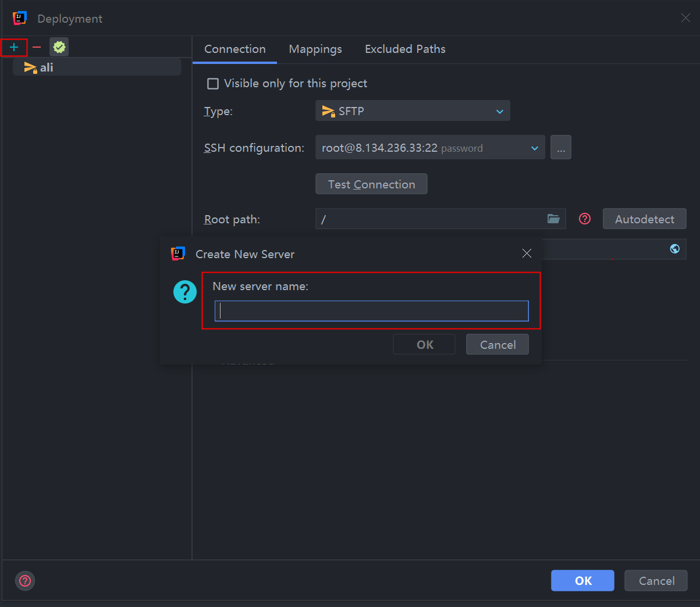Browse root path with folder icon

(553, 219)
